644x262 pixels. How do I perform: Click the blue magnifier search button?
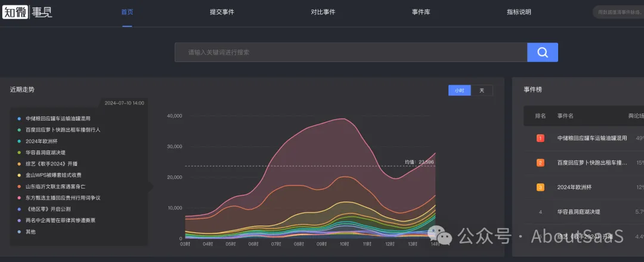tap(542, 53)
